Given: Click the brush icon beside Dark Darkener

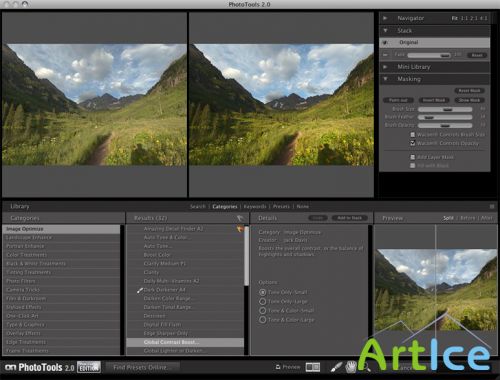Looking at the screenshot, I should pos(140,290).
